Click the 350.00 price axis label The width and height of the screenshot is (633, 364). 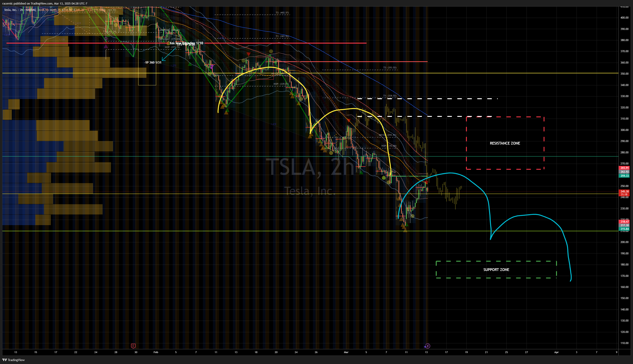[x=624, y=74]
